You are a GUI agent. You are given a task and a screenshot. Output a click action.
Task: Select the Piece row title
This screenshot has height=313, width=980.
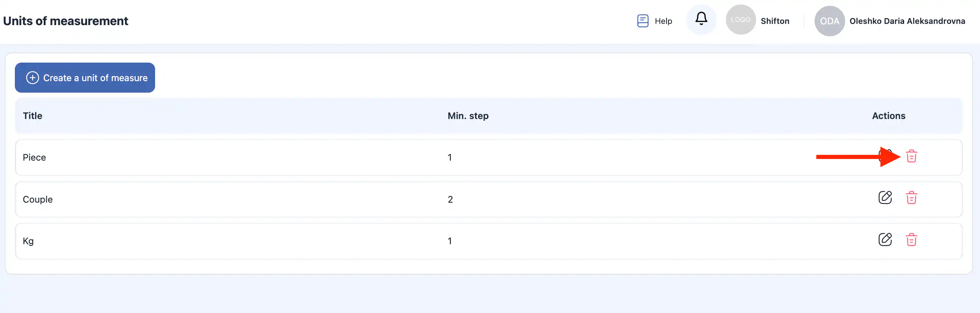coord(34,157)
